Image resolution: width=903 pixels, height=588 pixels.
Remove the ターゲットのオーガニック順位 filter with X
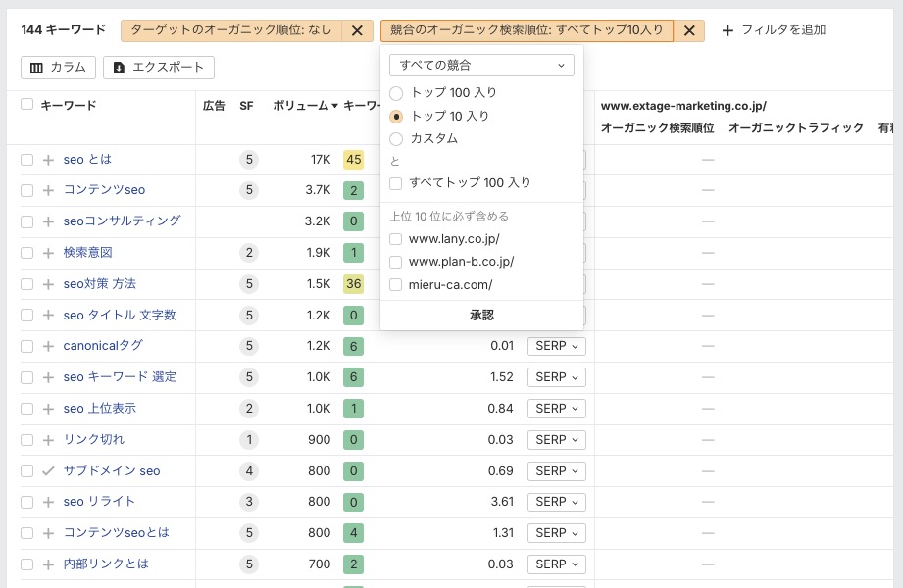pyautogui.click(x=357, y=30)
